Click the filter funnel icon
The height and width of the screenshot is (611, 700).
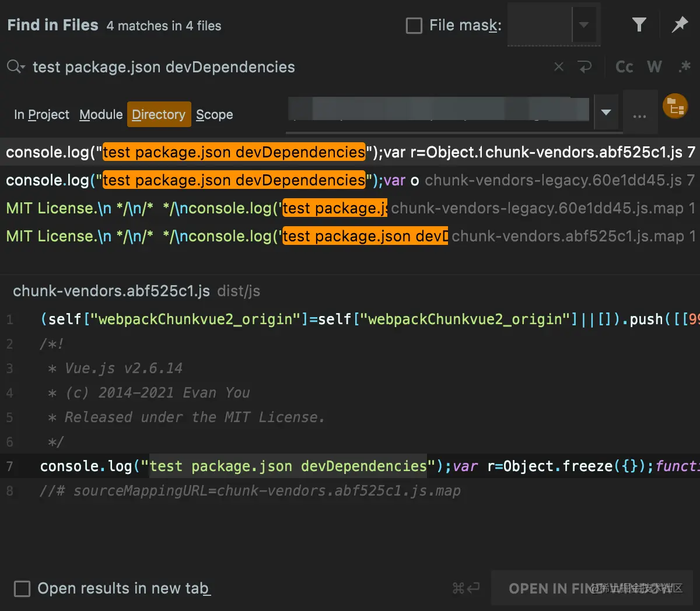(639, 24)
